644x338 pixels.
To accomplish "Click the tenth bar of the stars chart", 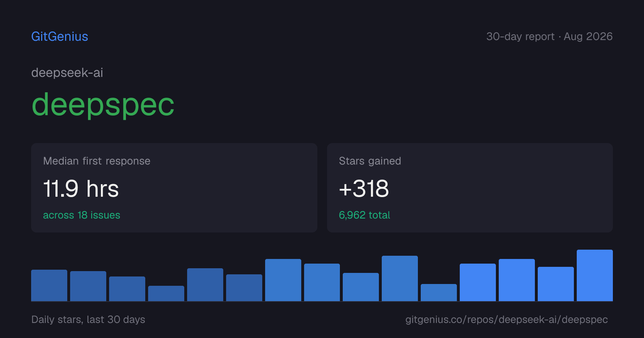I will (400, 278).
